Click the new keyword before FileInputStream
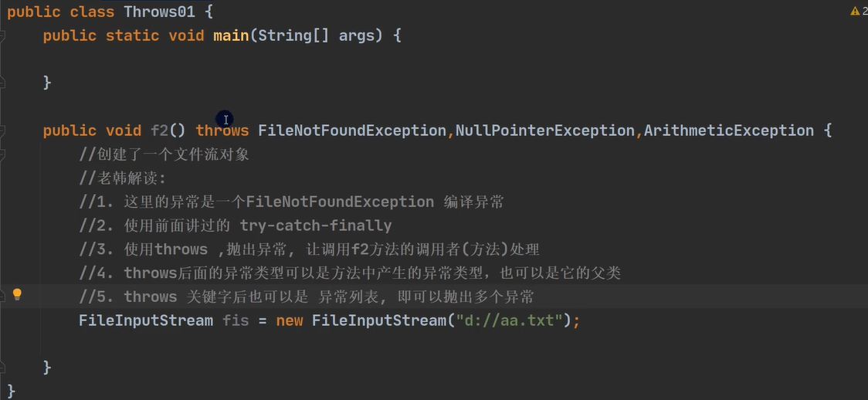 click(290, 320)
